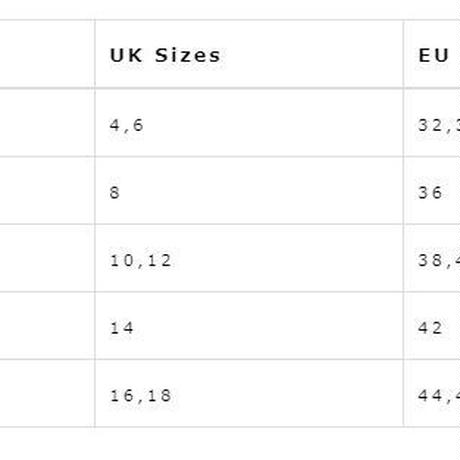Click the blank cell left of UK size 14

pos(47,326)
